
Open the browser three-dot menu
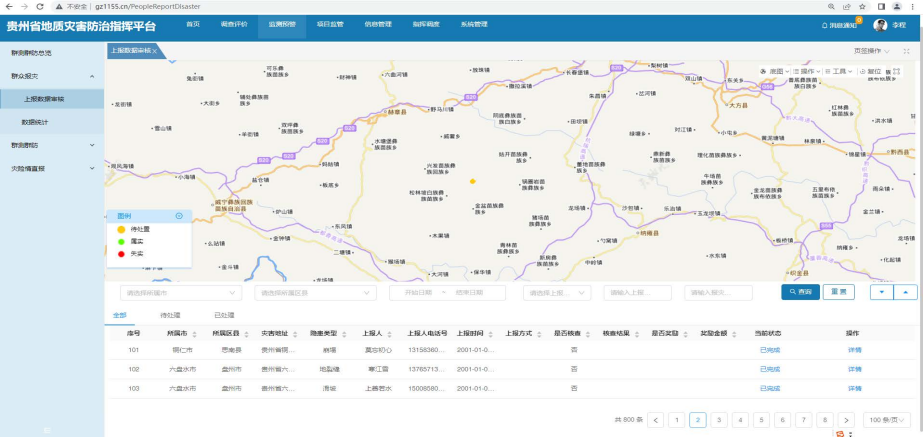pos(912,6)
